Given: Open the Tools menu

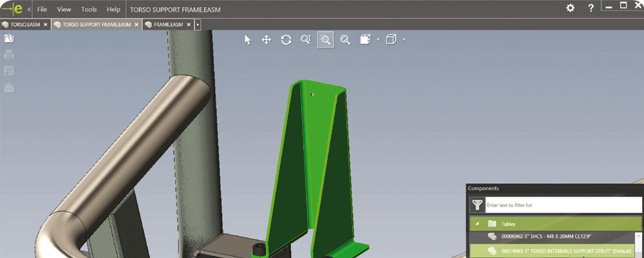Looking at the screenshot, I should tap(89, 10).
